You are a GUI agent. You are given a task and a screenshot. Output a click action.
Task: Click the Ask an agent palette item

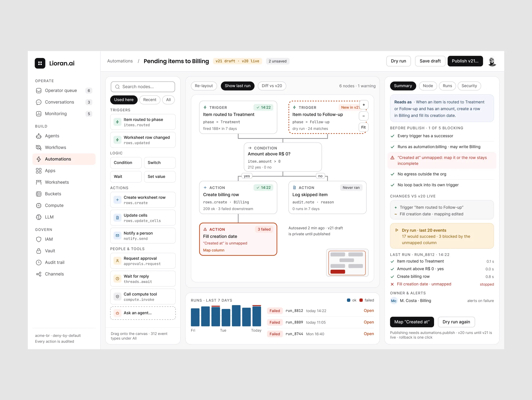pos(143,313)
